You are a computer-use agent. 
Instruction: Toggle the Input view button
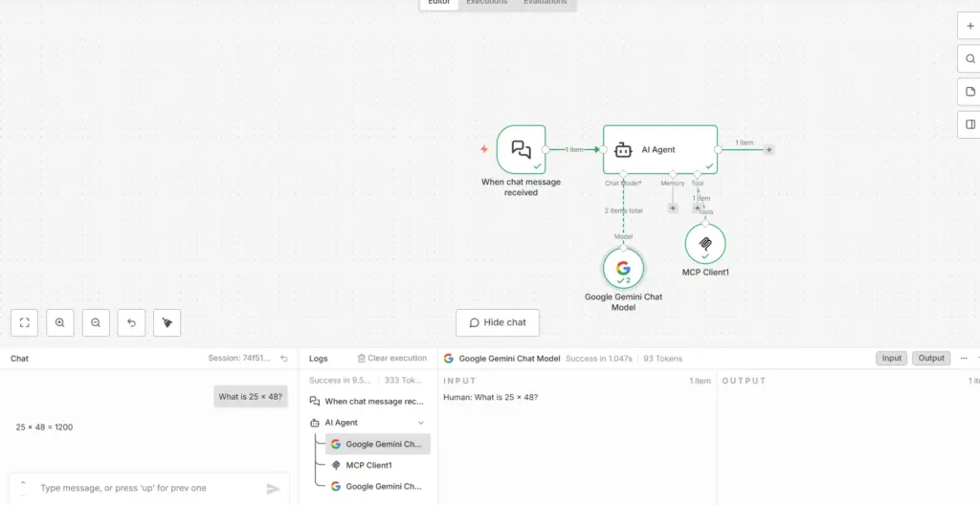click(x=891, y=358)
